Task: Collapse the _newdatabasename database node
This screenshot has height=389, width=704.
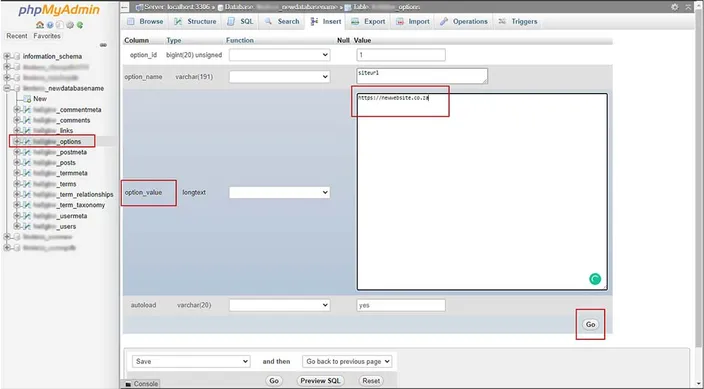Action: tap(7, 88)
